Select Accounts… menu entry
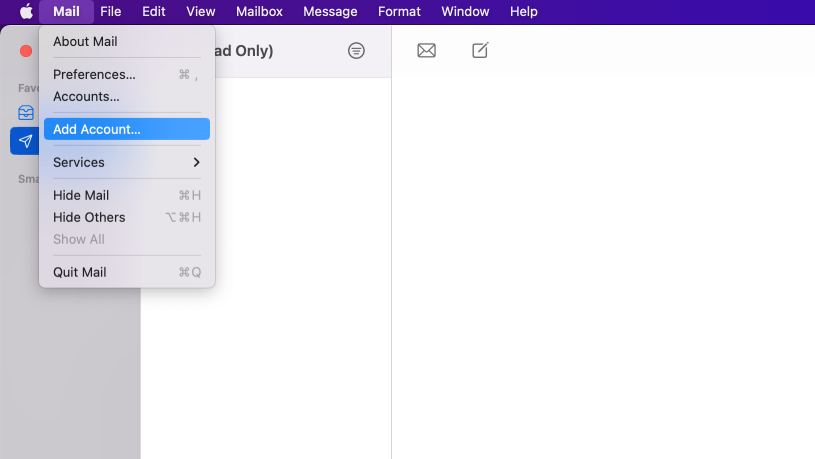815x459 pixels. coord(86,96)
